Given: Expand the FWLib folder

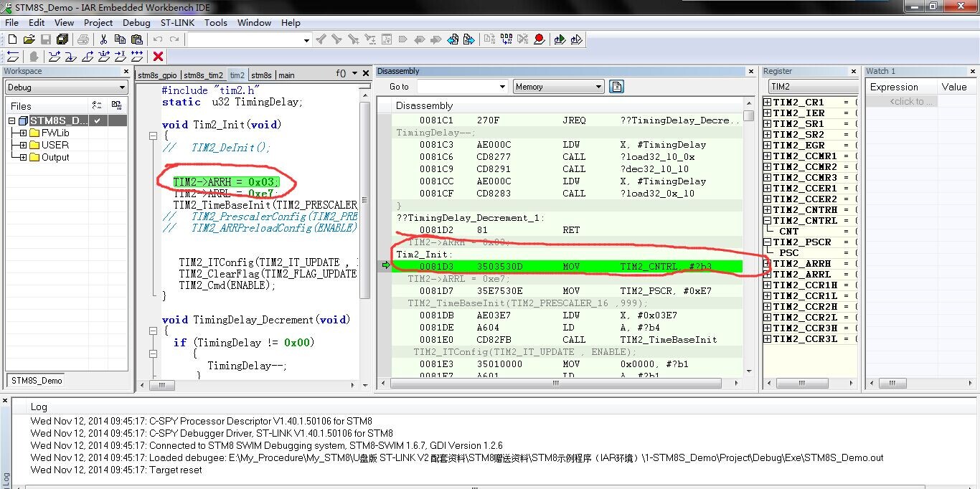Looking at the screenshot, I should coord(23,133).
